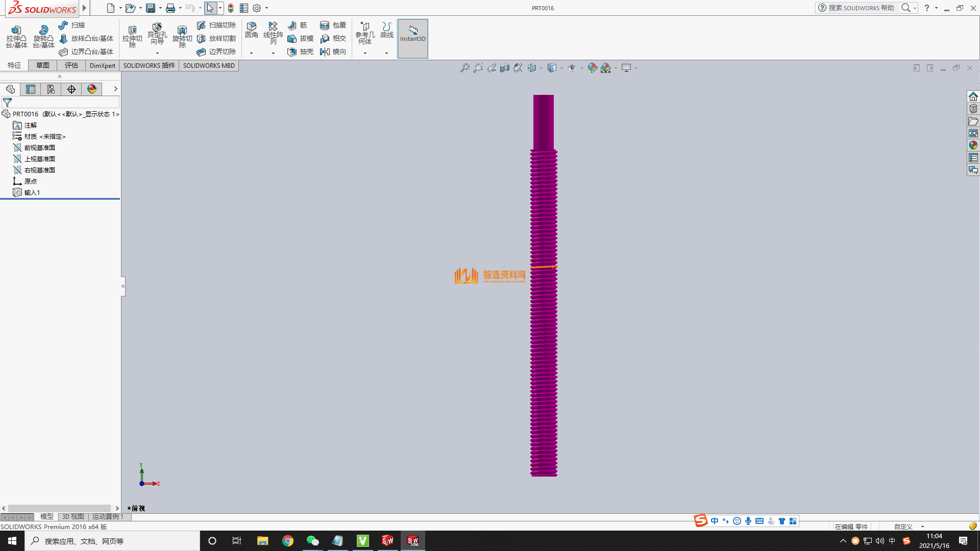The width and height of the screenshot is (980, 551).
Task: Click the Fillet (圆角) tool icon
Action: tap(251, 27)
